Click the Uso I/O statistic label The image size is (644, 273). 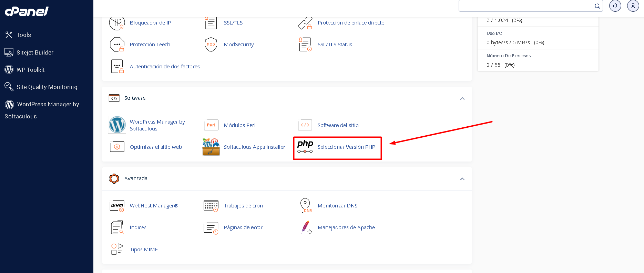point(494,33)
